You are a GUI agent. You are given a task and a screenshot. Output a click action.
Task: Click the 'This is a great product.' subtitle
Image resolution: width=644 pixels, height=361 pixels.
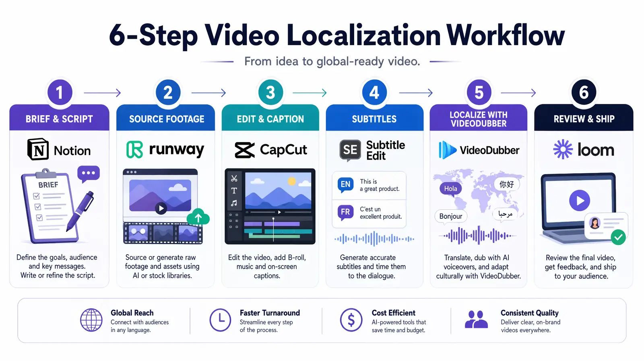pyautogui.click(x=380, y=185)
